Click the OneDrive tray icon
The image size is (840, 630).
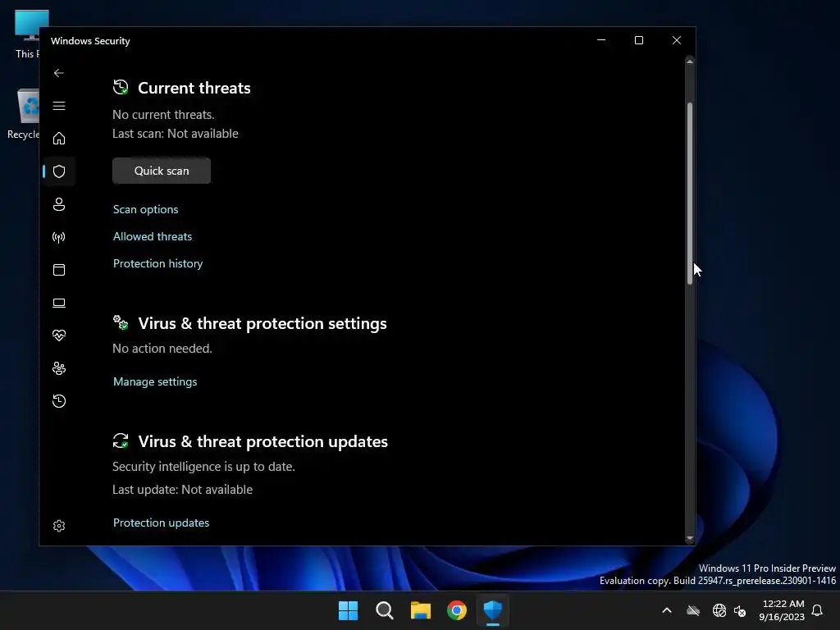(x=693, y=610)
